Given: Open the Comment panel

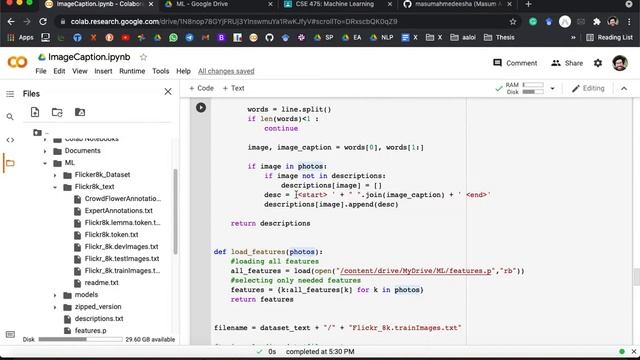Looking at the screenshot, I should (515, 63).
